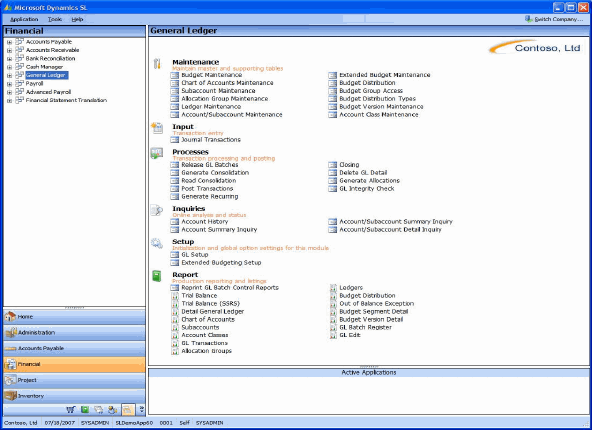Expand the Cash Manager tree node
The height and width of the screenshot is (430, 592).
[x=9, y=67]
